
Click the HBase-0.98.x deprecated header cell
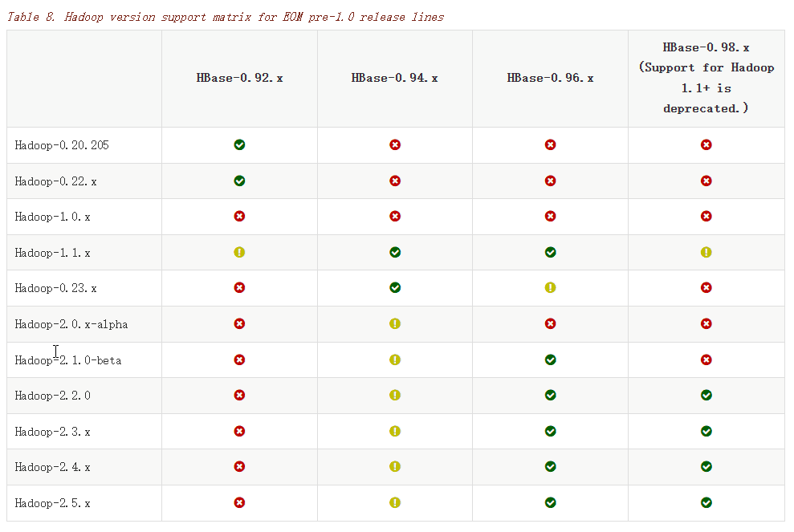(x=706, y=78)
